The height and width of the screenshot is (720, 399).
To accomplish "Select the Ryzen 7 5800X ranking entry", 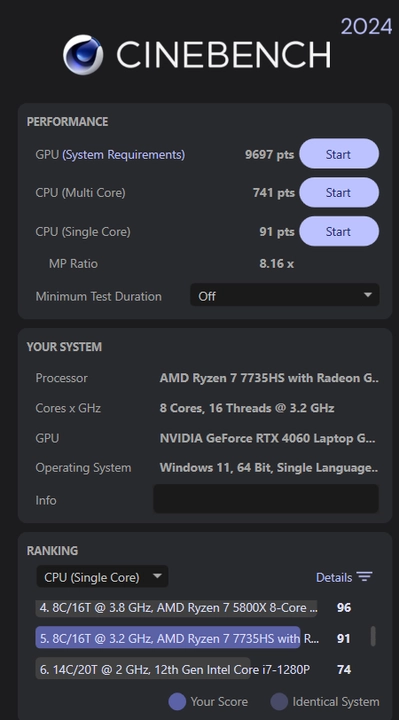I will pyautogui.click(x=176, y=608).
